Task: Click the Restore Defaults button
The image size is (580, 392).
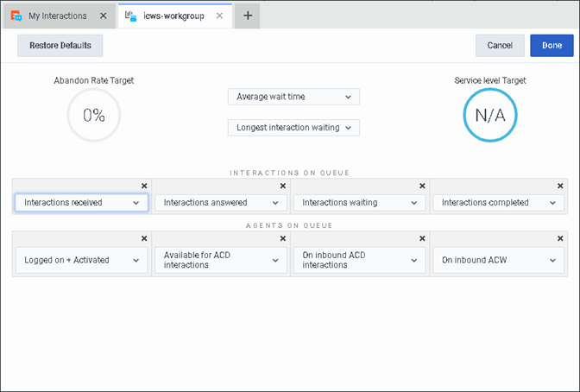Action: tap(60, 46)
